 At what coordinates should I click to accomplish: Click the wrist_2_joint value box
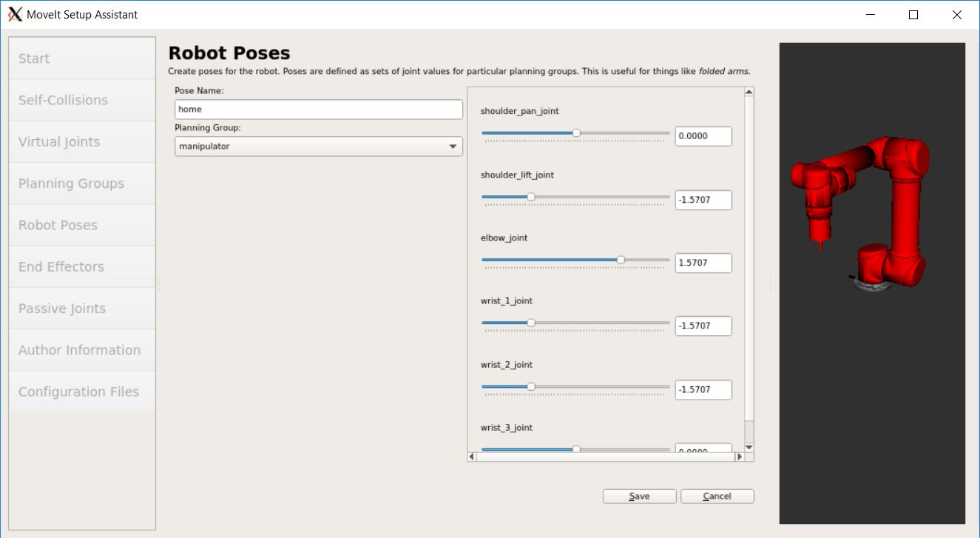pos(703,389)
